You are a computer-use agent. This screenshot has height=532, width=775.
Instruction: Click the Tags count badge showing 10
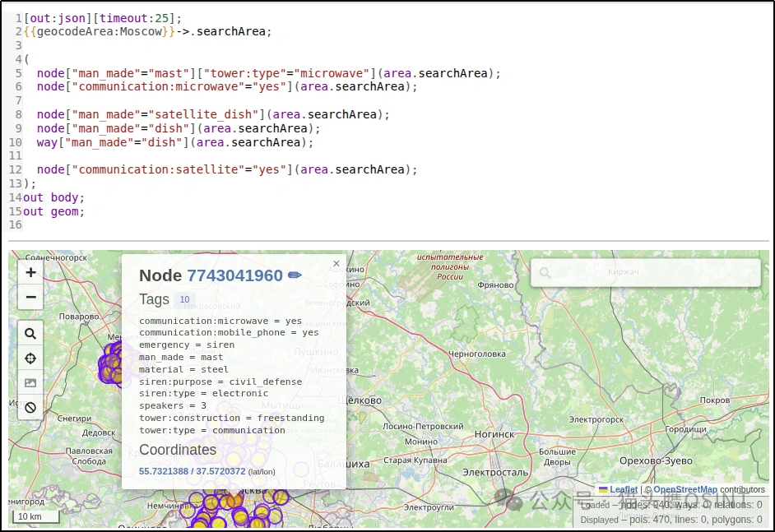[x=184, y=299]
